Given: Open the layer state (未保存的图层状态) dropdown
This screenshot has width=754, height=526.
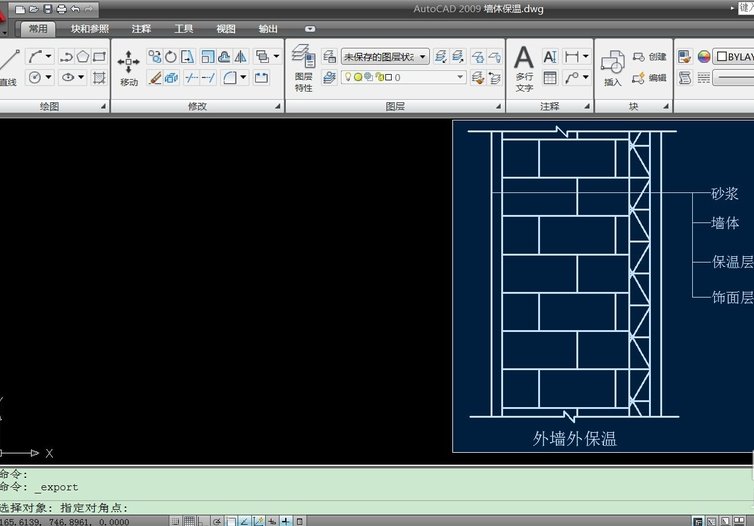Looking at the screenshot, I should tap(385, 57).
